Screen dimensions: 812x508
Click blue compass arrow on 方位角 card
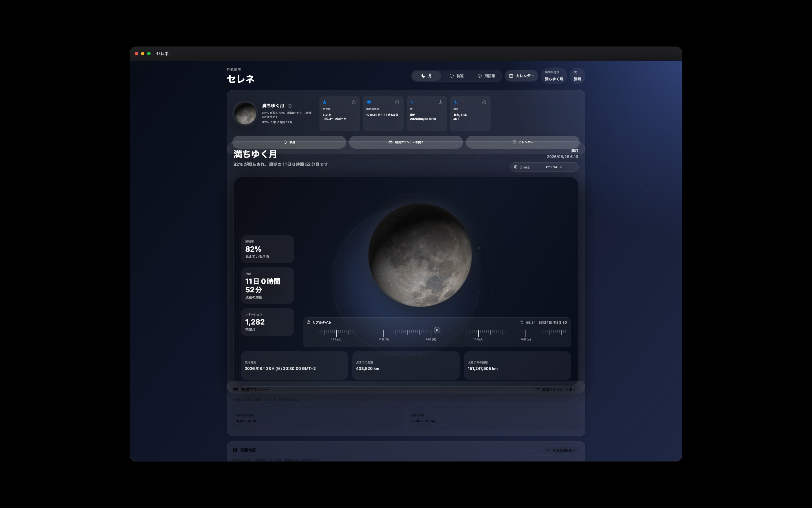coord(325,102)
